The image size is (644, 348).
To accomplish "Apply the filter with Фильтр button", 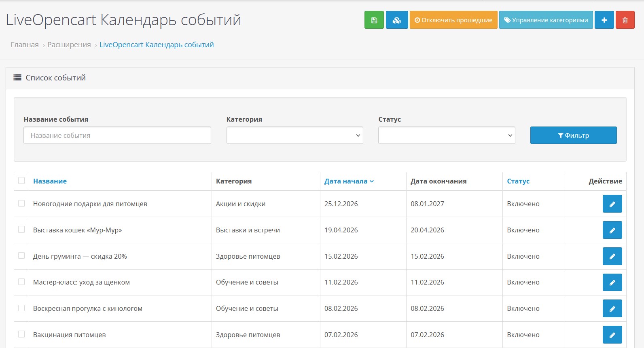I will 573,135.
